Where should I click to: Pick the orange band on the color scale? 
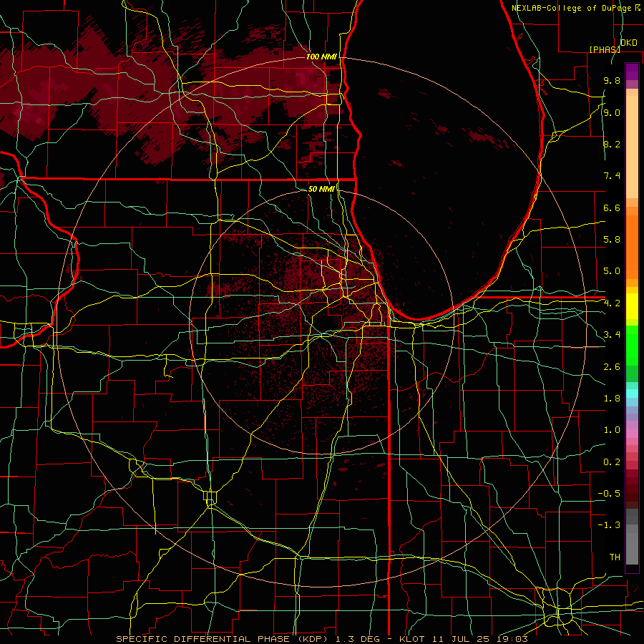632,246
